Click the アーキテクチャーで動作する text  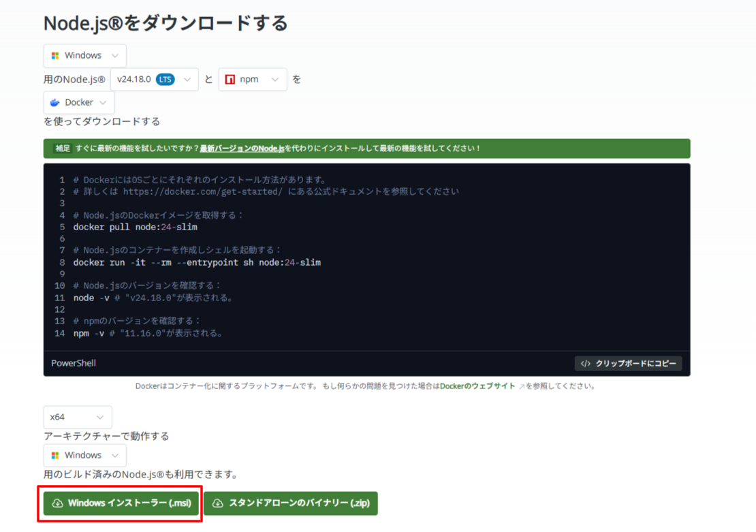106,436
